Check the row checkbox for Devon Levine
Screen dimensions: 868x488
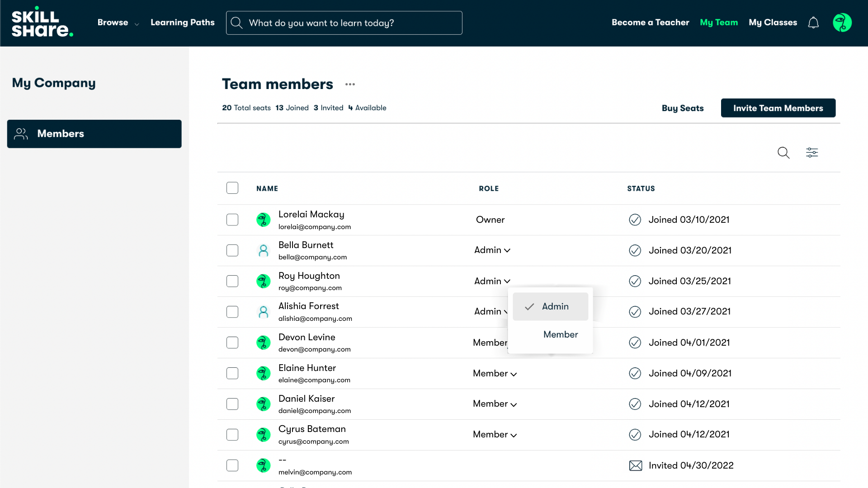tap(232, 343)
